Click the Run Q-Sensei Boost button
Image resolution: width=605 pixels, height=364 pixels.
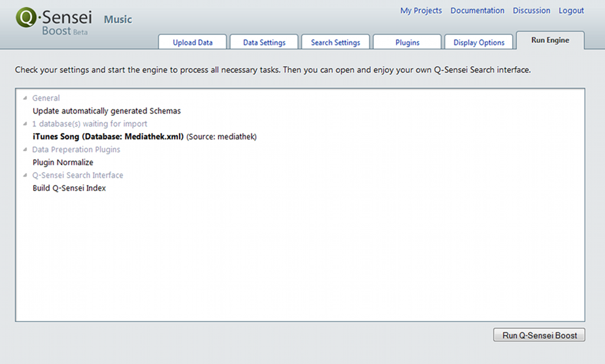click(539, 335)
